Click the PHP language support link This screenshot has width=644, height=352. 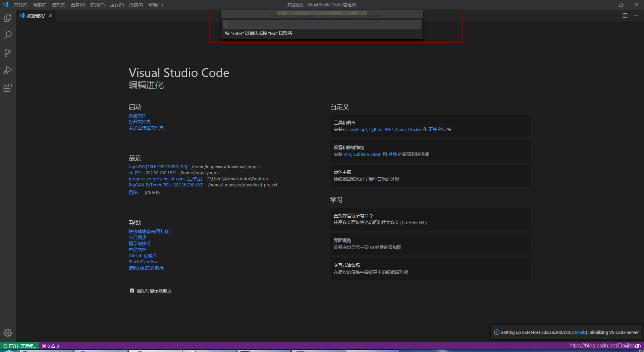[389, 129]
